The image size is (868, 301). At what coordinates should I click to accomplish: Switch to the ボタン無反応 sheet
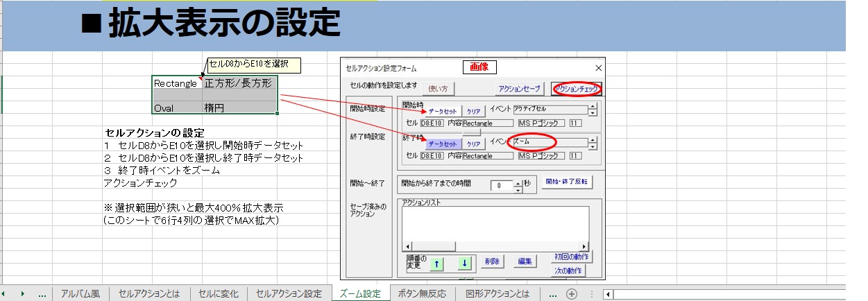[423, 294]
